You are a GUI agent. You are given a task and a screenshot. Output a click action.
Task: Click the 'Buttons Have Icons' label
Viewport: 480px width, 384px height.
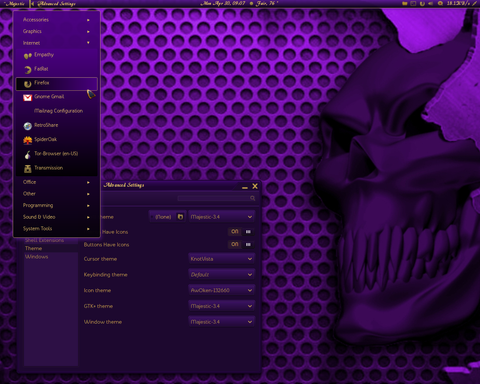pos(106,245)
